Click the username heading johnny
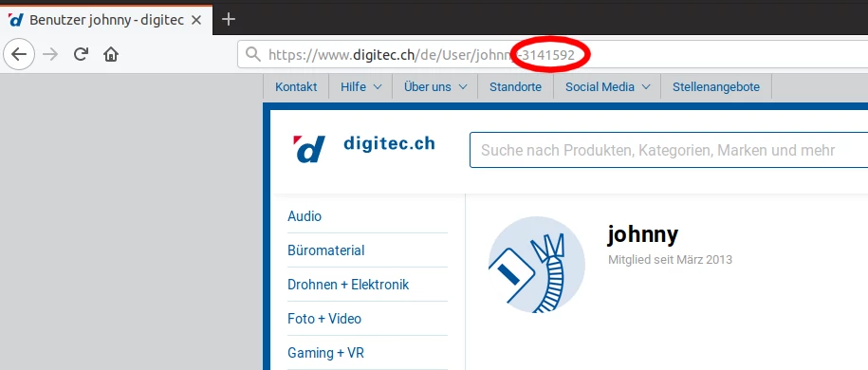 642,235
